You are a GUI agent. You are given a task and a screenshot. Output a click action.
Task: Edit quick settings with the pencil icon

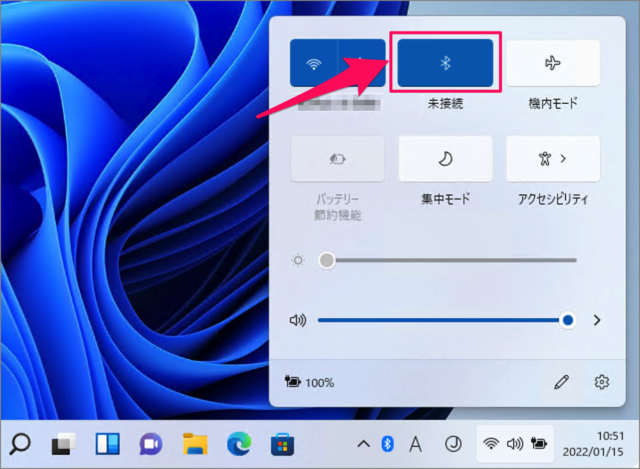click(561, 382)
